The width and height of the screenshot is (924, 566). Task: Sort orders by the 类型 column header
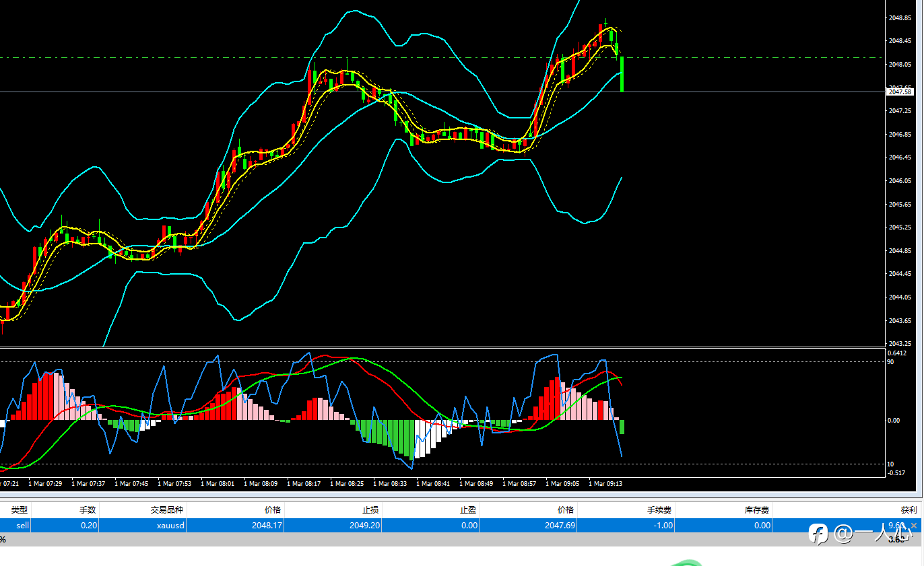(x=20, y=510)
